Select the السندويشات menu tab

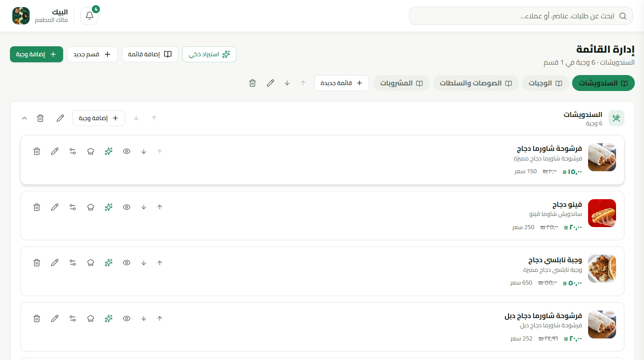tap(603, 83)
